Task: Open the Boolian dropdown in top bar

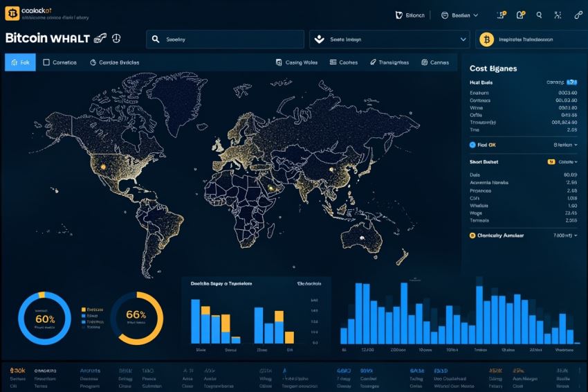Action: tap(459, 15)
